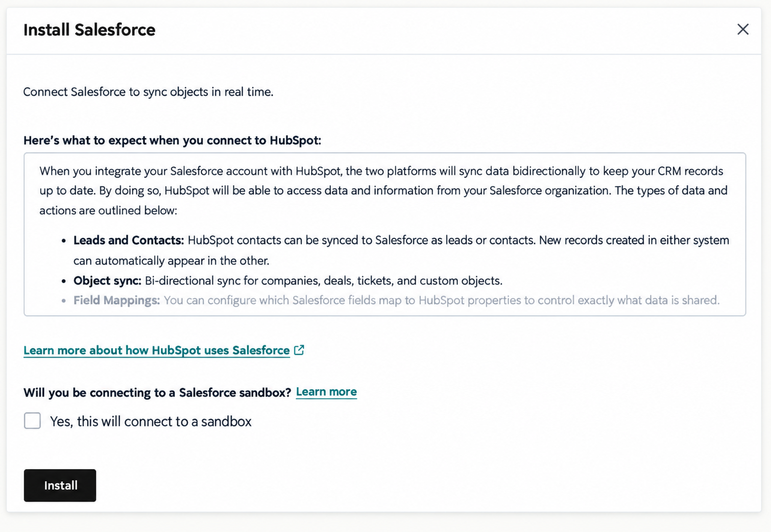Click the "Install Salesforce" dialog title

coord(89,30)
